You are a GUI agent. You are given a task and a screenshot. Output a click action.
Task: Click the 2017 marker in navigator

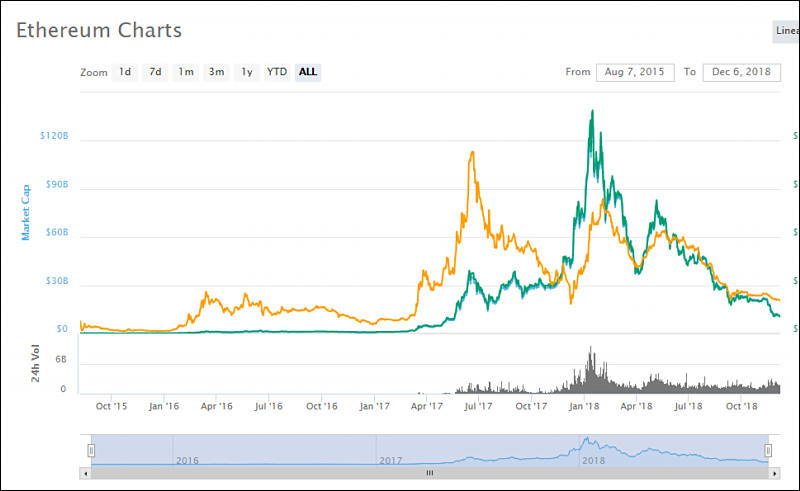[x=390, y=460]
